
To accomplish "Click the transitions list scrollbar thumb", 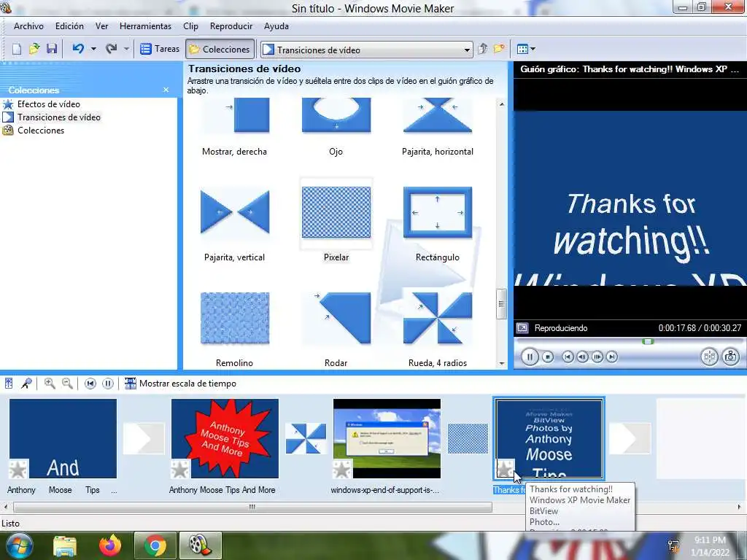I will click(501, 304).
